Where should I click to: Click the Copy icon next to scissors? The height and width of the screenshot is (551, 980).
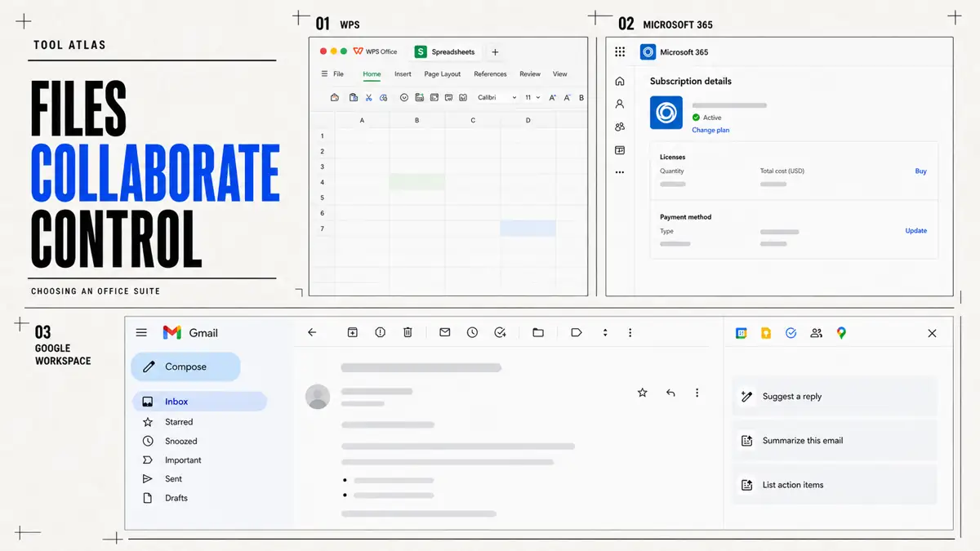click(x=383, y=97)
